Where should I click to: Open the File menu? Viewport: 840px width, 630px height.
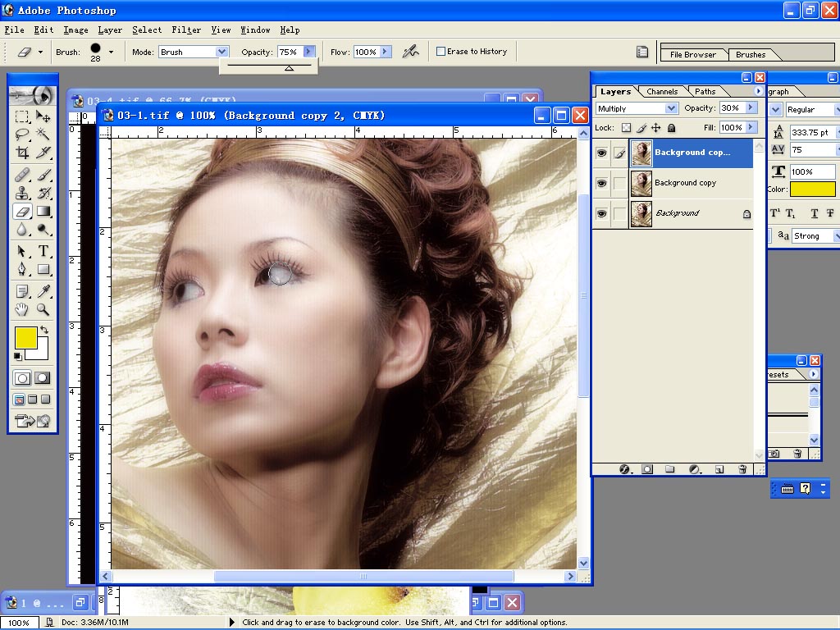point(14,30)
